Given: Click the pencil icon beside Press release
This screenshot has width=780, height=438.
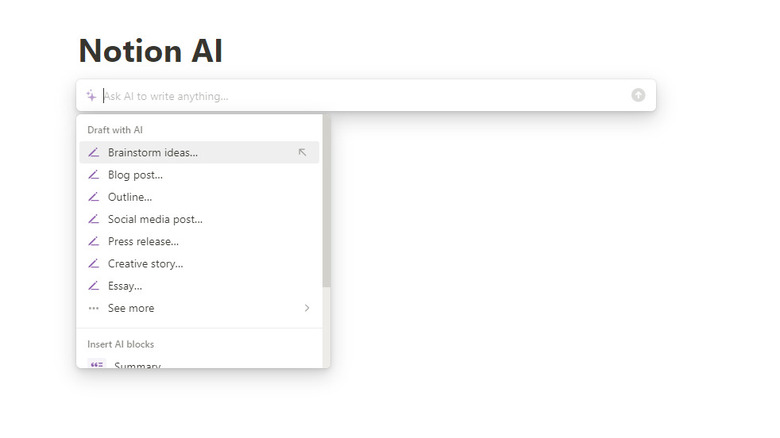Looking at the screenshot, I should (x=94, y=241).
